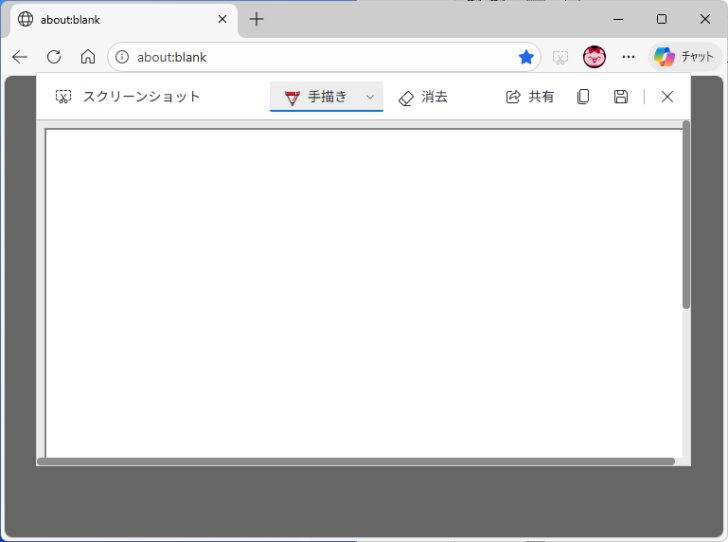
Task: Copy the screenshot to clipboard
Action: 583,97
